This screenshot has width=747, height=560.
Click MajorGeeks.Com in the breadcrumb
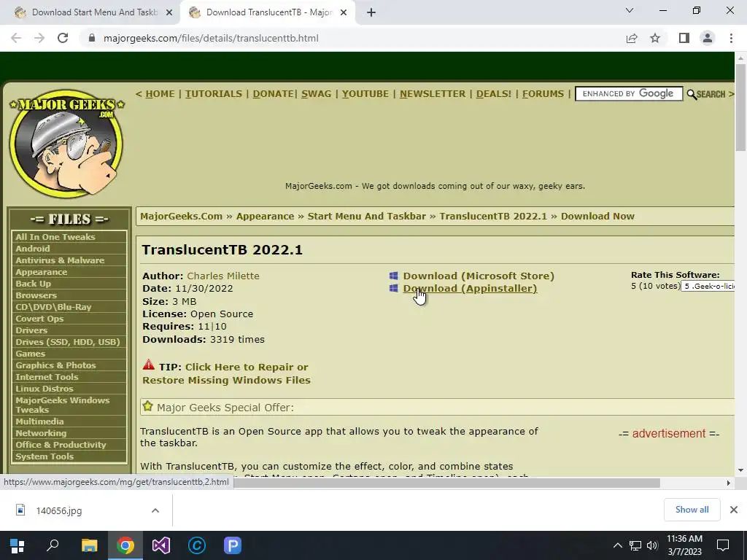181,216
